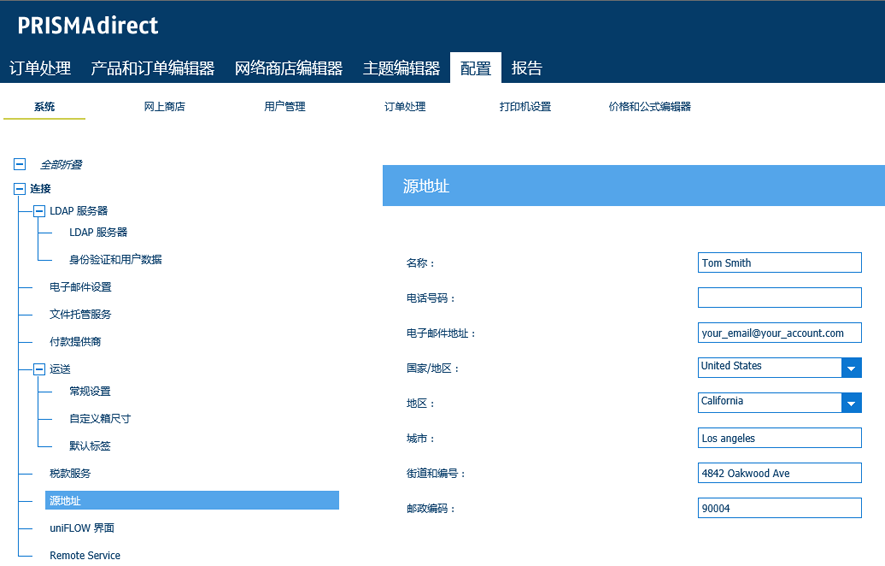Open the 报告 tab

[527, 68]
